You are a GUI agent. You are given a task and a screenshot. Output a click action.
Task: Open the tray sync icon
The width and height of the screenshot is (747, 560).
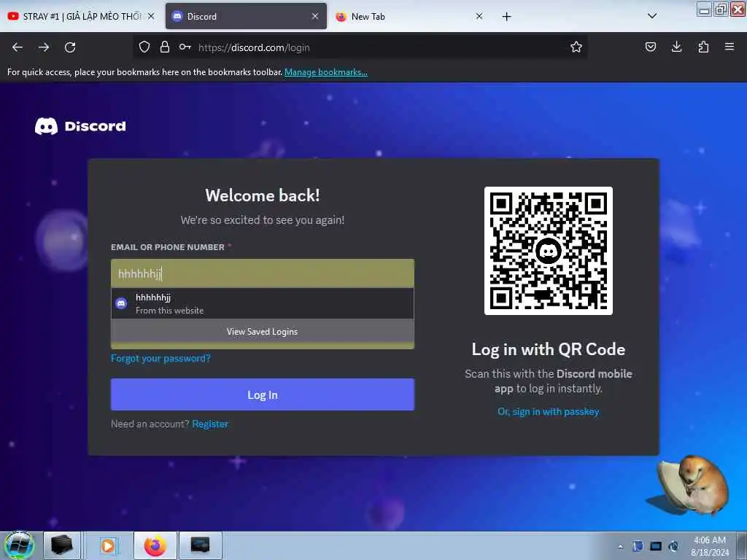coord(673,546)
